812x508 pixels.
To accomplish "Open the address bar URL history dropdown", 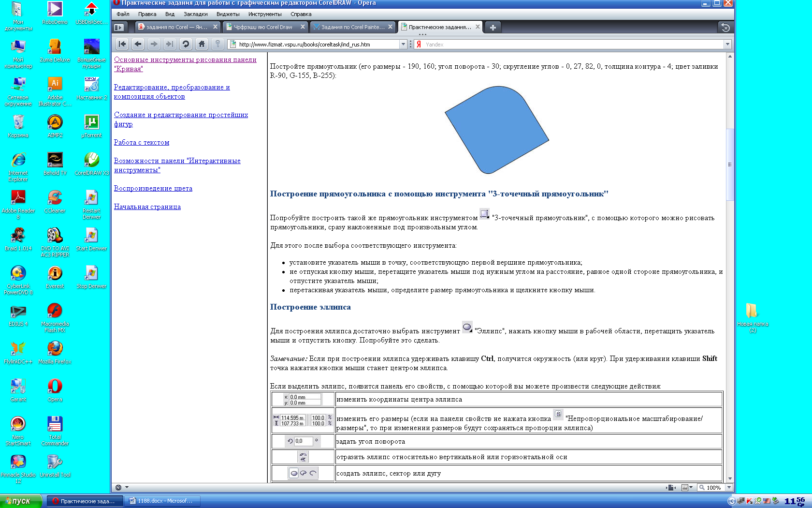I will click(403, 44).
